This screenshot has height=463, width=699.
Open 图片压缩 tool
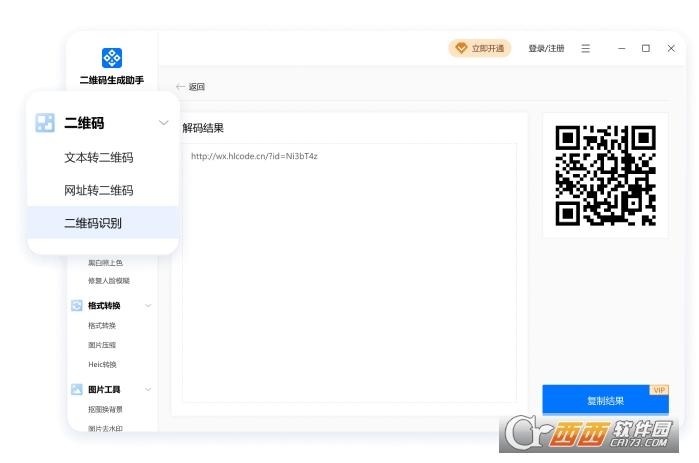pyautogui.click(x=102, y=345)
